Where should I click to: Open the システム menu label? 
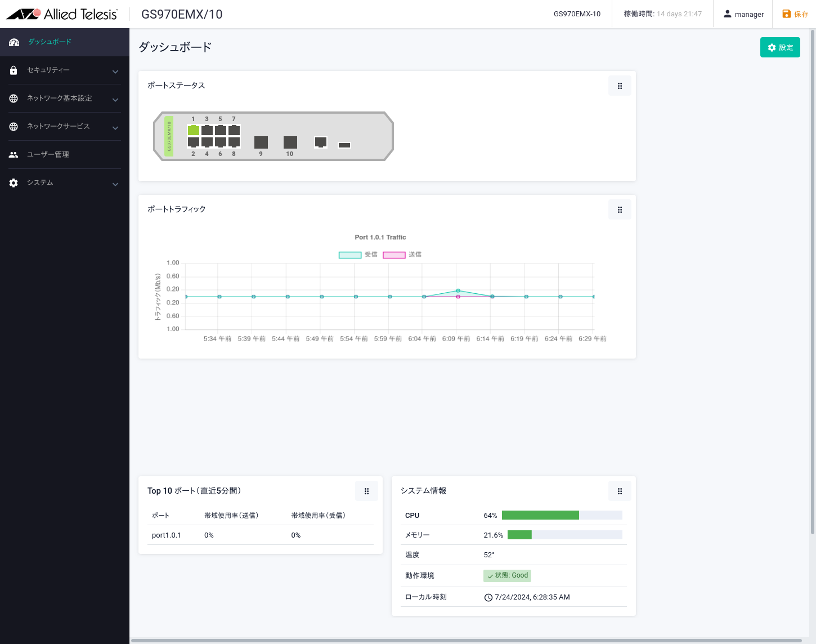40,183
